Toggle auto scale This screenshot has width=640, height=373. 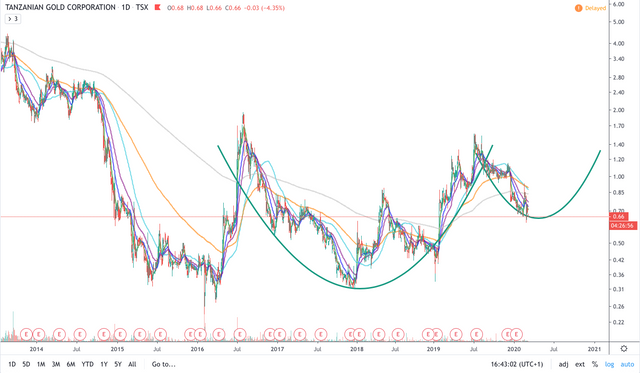(x=627, y=364)
